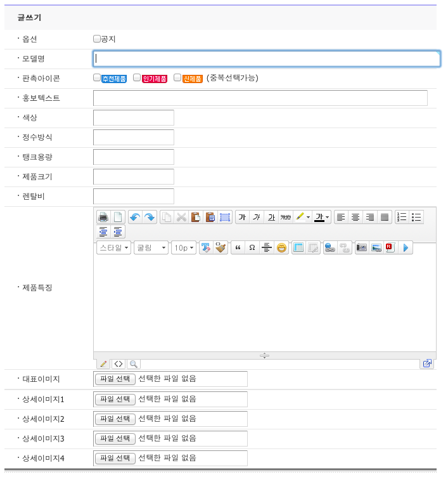The width and height of the screenshot is (448, 477).
Task: Apply bold formatting in the editor
Action: (x=241, y=217)
